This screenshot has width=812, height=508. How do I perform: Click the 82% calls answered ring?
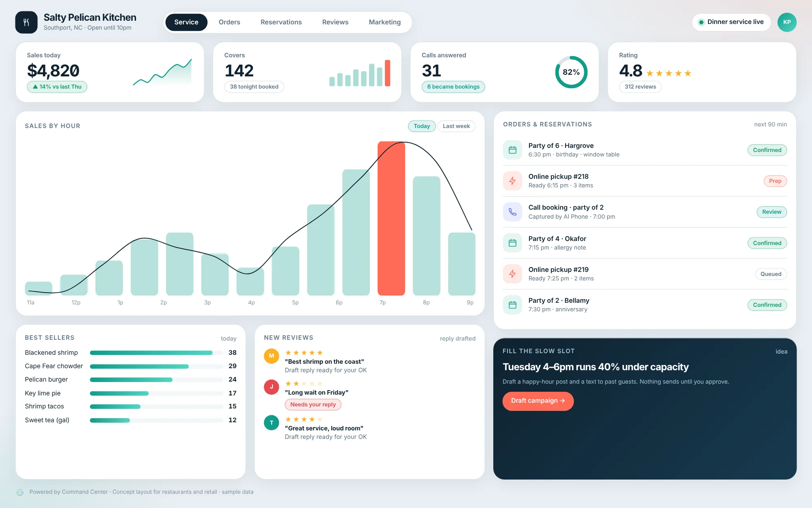pos(571,72)
